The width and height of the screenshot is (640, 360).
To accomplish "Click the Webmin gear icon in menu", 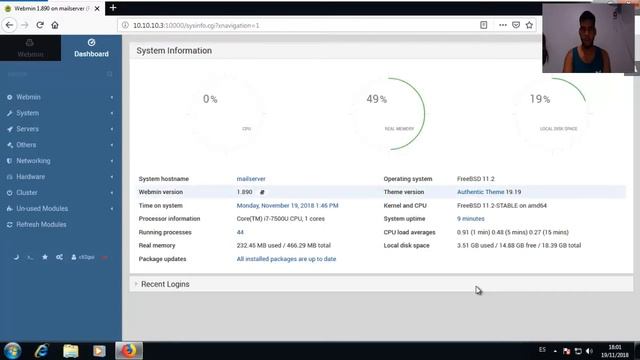I will [x=9, y=97].
